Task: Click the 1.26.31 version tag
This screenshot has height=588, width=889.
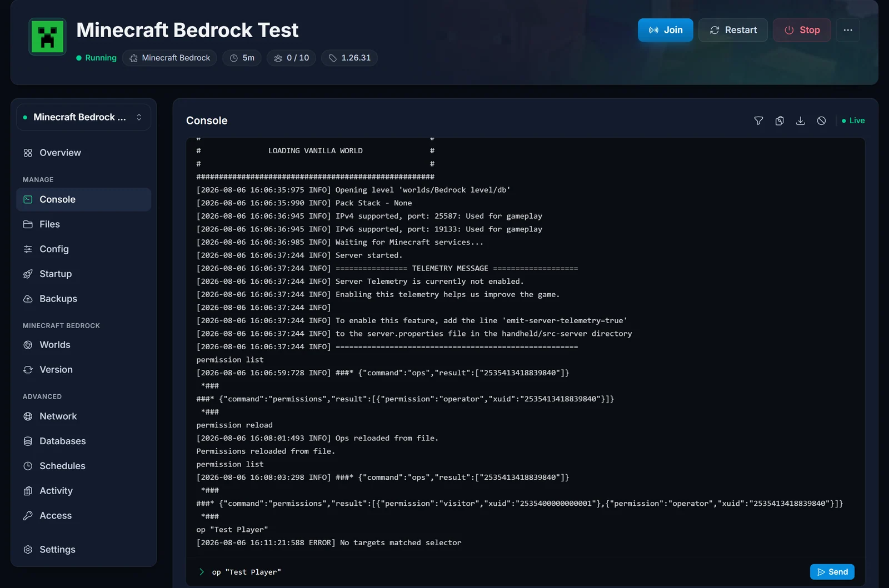Action: pos(349,58)
